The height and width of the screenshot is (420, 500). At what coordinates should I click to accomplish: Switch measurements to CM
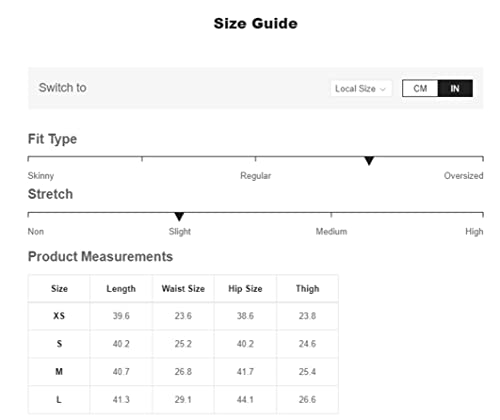420,88
